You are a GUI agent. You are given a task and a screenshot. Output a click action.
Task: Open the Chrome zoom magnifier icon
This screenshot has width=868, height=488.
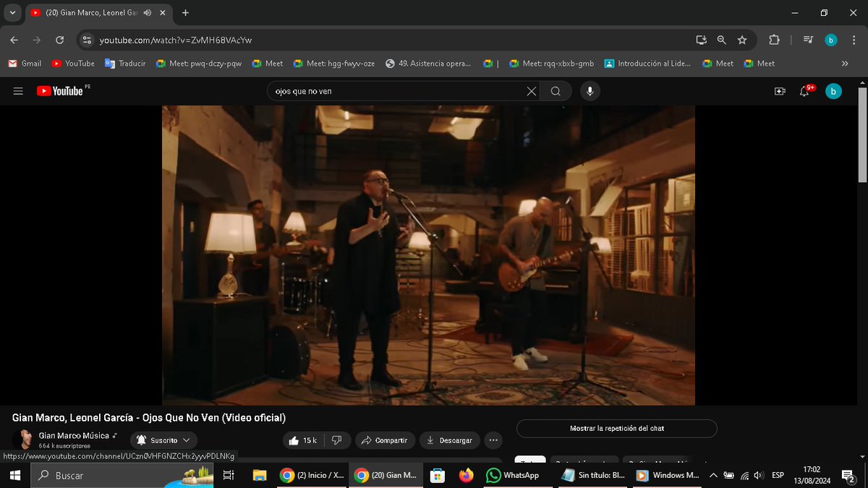point(721,40)
